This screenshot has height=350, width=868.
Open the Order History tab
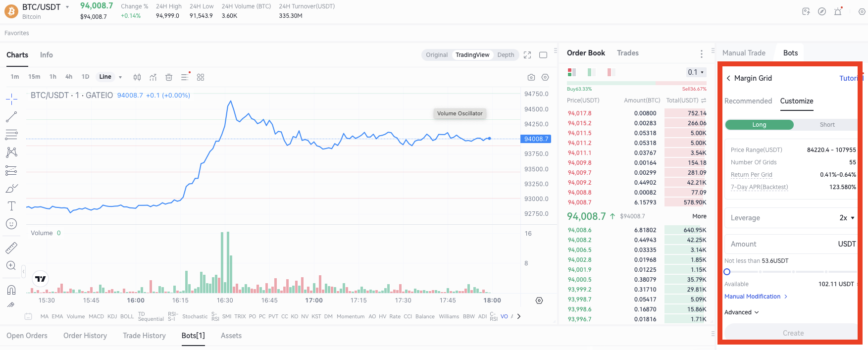click(85, 336)
